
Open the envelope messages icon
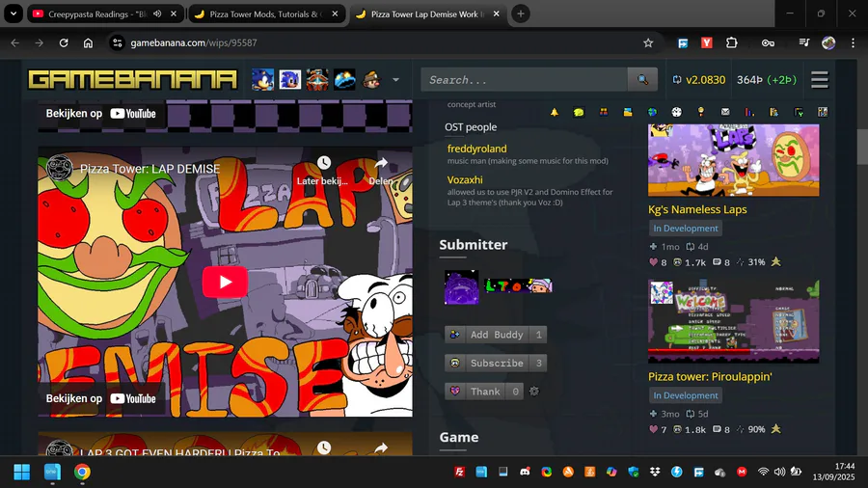(x=725, y=112)
